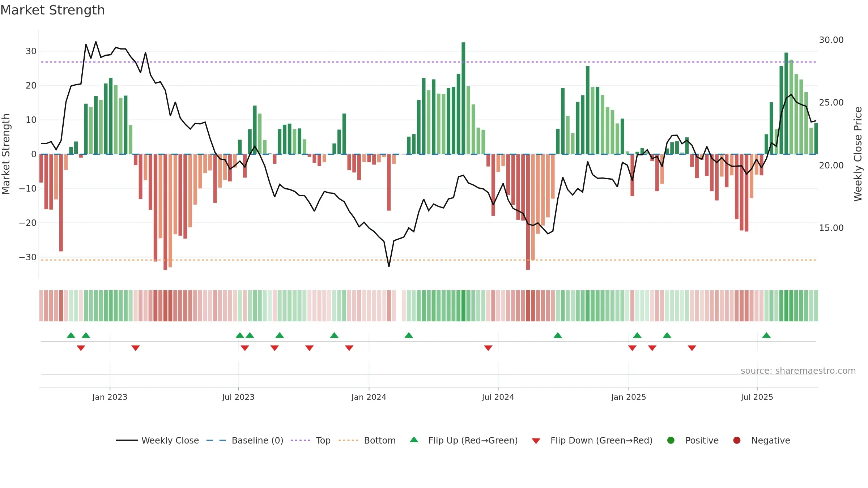
Task: Click the Weekly Close black line legend icon
Action: [127, 440]
